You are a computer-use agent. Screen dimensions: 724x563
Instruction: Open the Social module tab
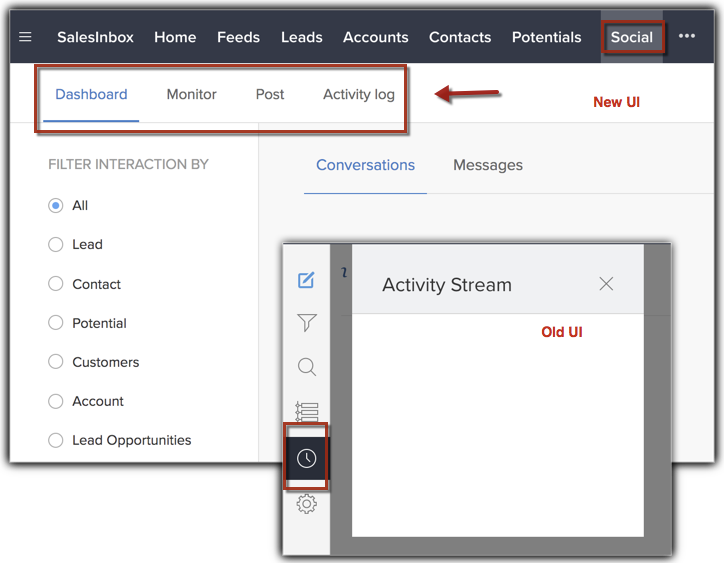click(632, 37)
